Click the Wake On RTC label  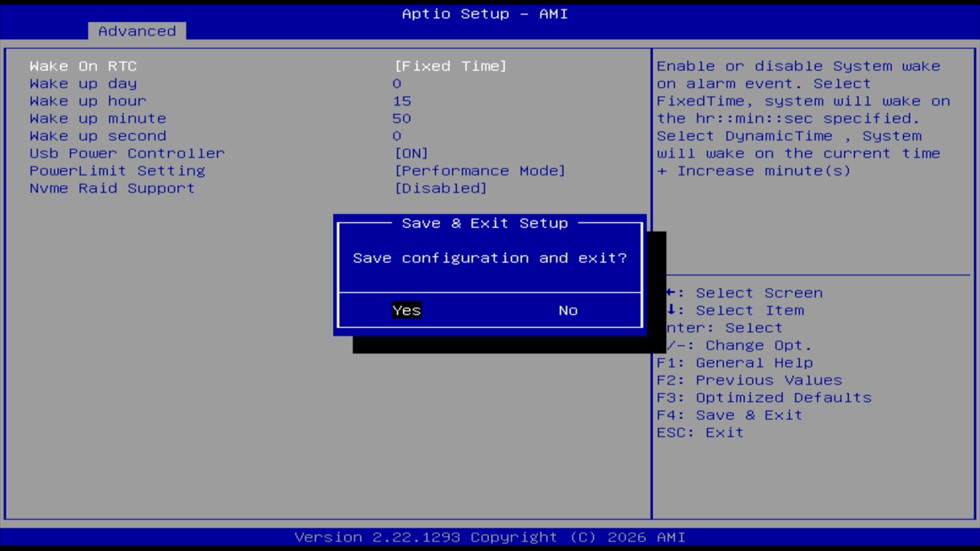pos(83,66)
